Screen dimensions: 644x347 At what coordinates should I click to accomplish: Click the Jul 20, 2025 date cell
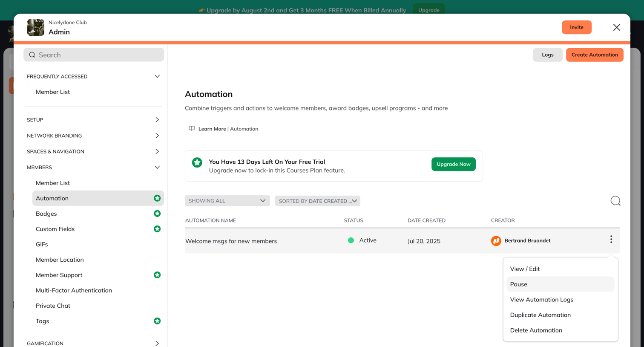[x=424, y=241]
